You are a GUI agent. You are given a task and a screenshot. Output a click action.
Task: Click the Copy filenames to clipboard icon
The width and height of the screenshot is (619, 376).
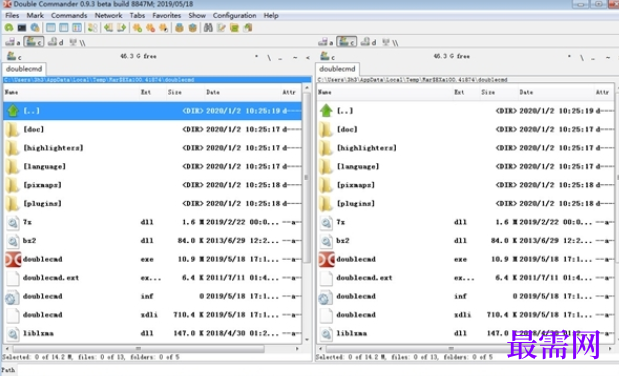tap(248, 28)
